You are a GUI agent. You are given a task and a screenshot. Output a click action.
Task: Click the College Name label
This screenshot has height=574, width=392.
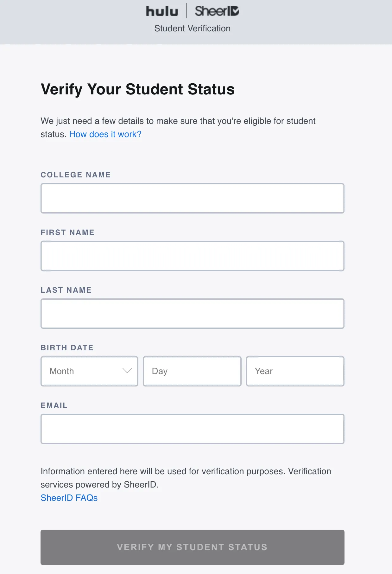pos(76,175)
